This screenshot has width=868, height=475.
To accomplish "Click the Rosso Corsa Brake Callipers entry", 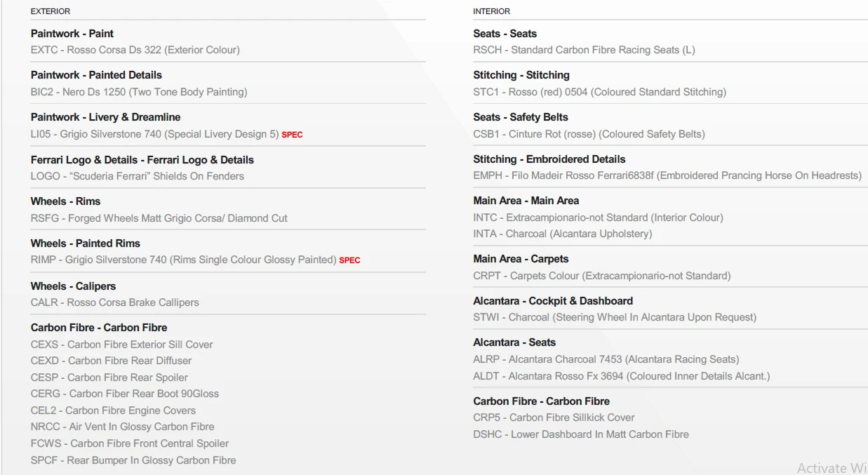I will click(x=115, y=302).
